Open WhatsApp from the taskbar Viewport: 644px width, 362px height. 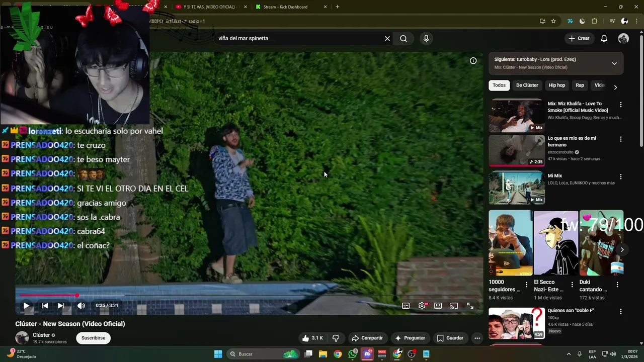[x=353, y=354]
